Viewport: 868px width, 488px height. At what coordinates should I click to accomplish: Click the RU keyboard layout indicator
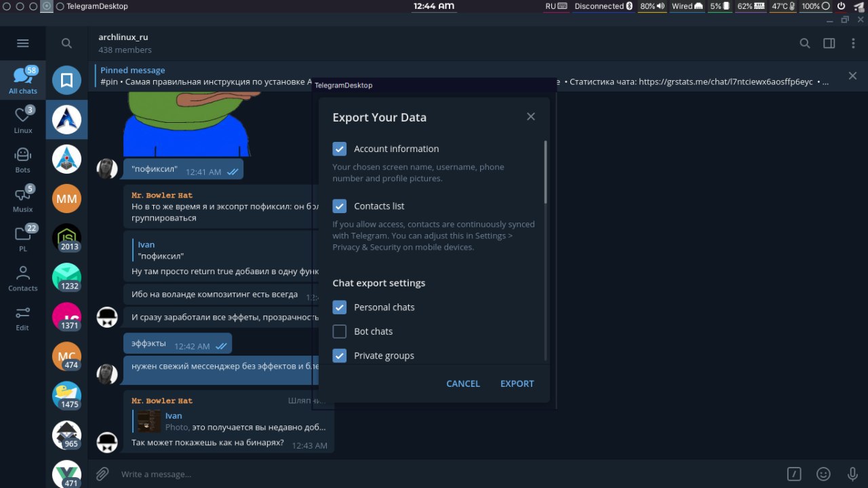[556, 6]
